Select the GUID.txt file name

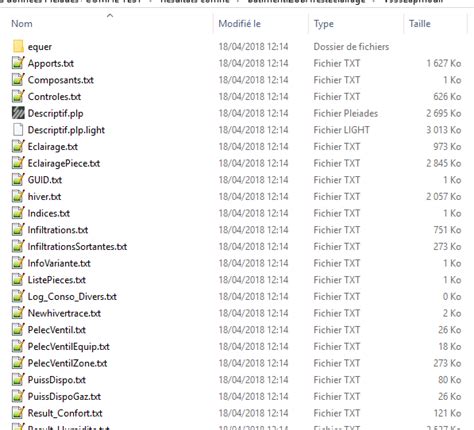tap(45, 180)
